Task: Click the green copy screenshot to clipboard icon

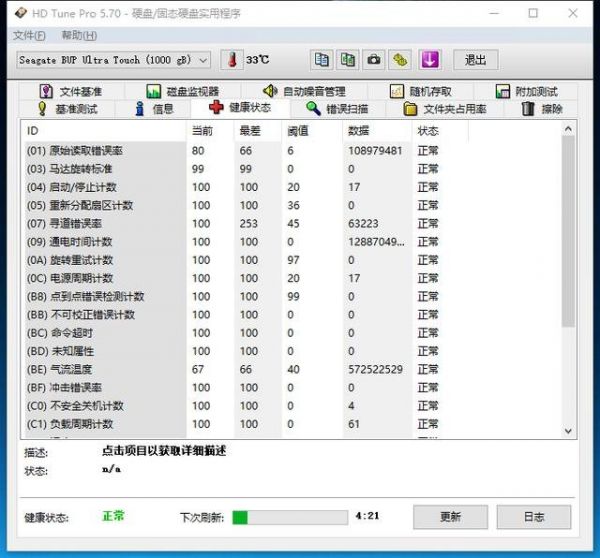Action: coord(347,60)
